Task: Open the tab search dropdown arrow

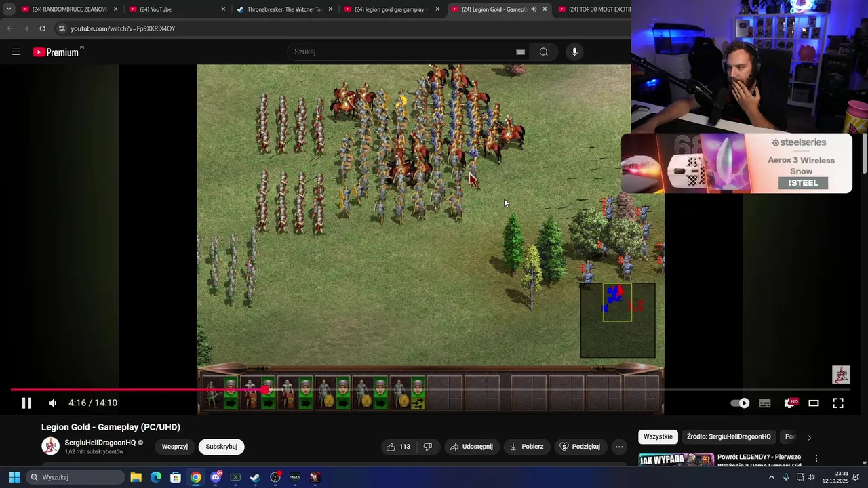Action: [x=9, y=9]
